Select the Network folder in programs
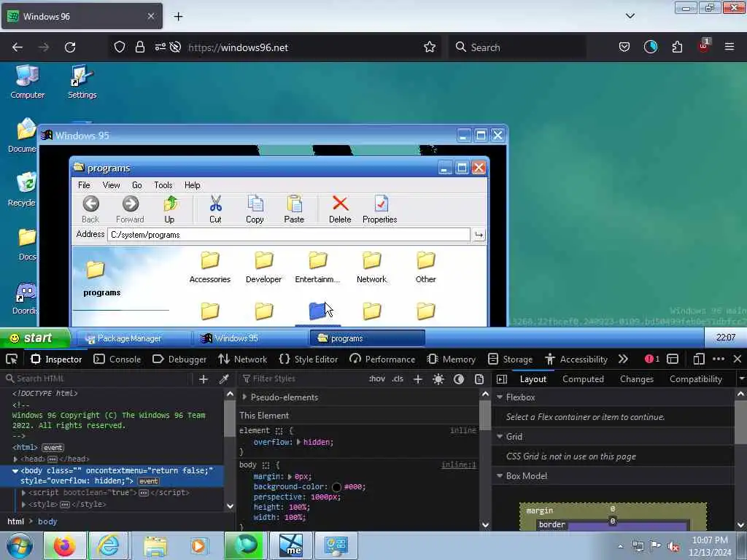This screenshot has height=560, width=747. pyautogui.click(x=371, y=267)
